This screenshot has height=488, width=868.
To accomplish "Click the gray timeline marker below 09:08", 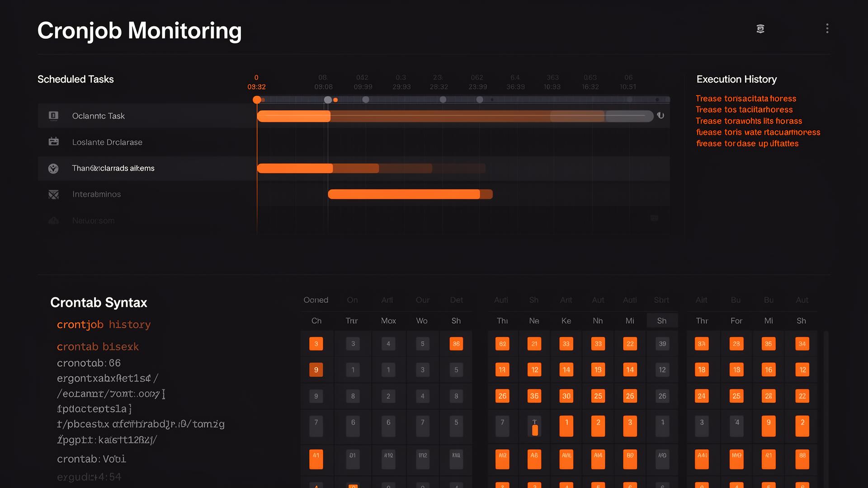I will point(328,100).
